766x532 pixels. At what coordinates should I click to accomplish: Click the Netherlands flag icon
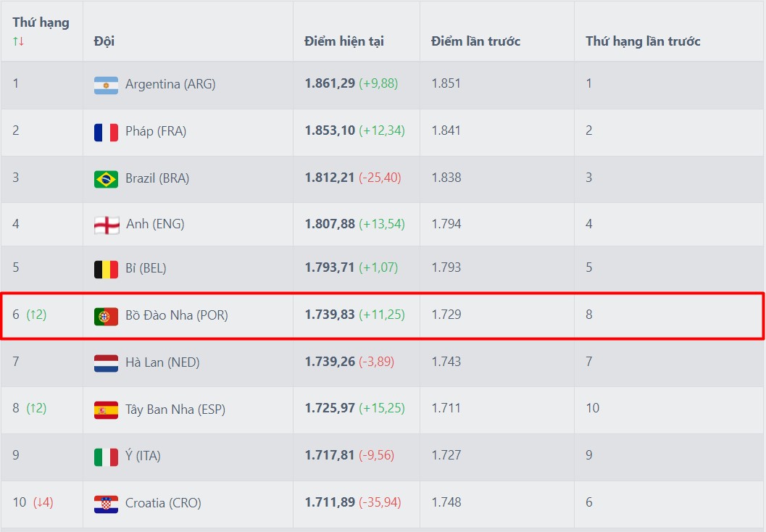coord(106,362)
